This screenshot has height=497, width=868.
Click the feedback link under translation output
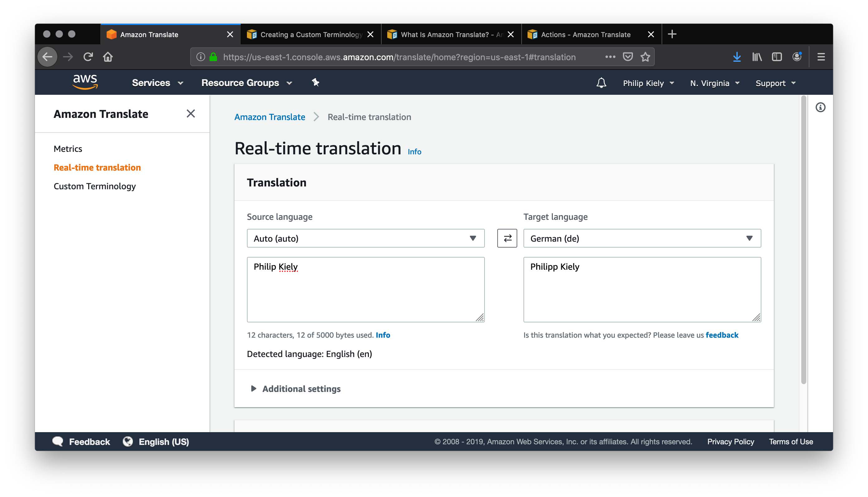[x=722, y=335]
